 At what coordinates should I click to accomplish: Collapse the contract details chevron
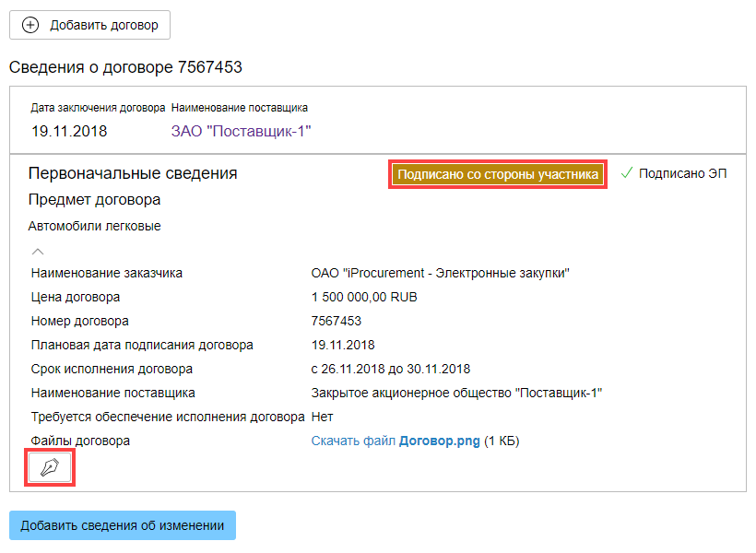pyautogui.click(x=38, y=250)
